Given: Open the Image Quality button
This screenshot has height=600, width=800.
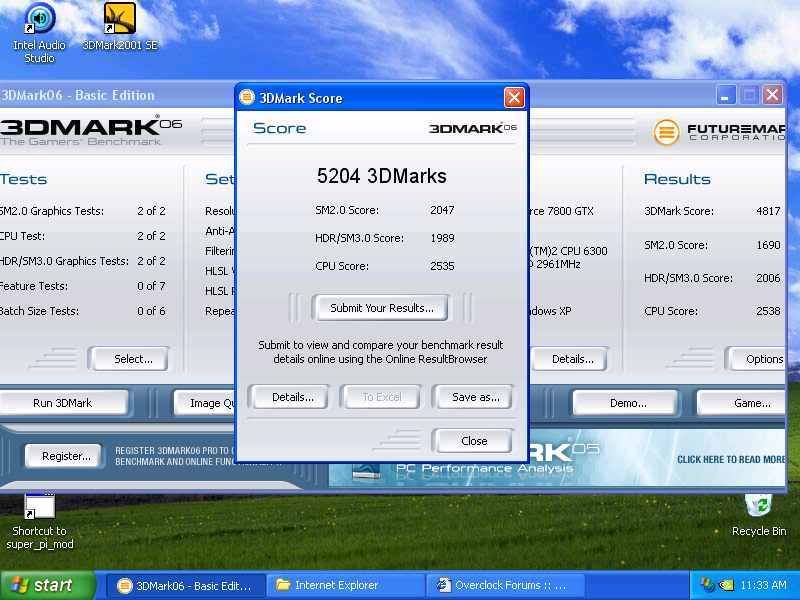Looking at the screenshot, I should [206, 403].
